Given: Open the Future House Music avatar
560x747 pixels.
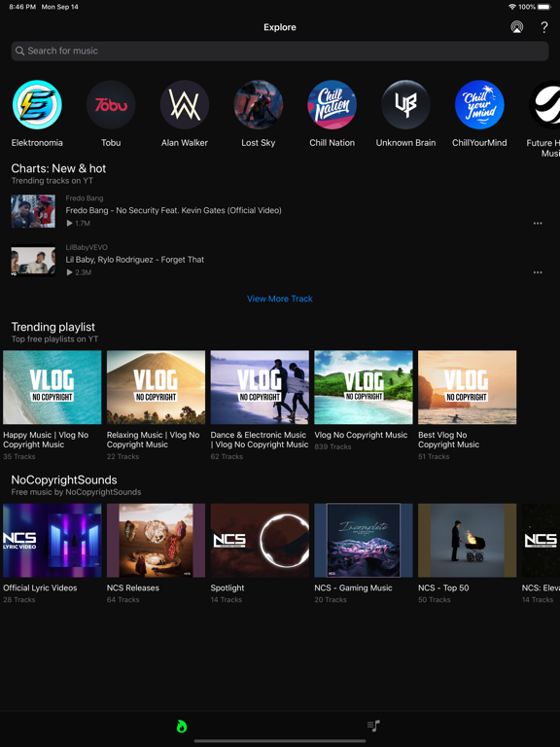Looking at the screenshot, I should (545, 105).
